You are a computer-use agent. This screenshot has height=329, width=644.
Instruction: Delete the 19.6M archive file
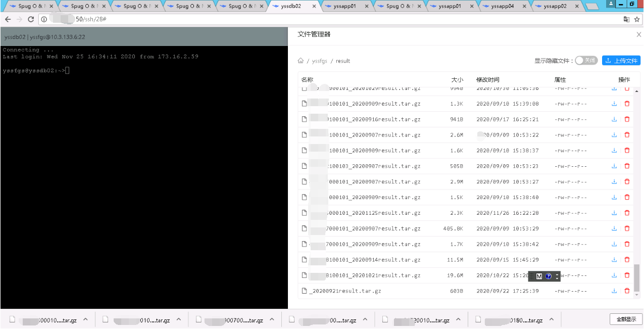point(627,275)
